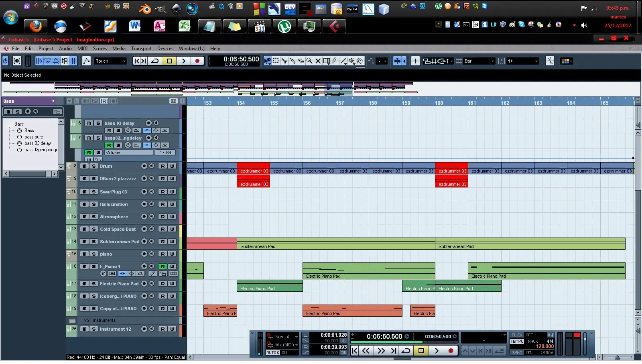Click Play in the top toolbar

[x=183, y=61]
